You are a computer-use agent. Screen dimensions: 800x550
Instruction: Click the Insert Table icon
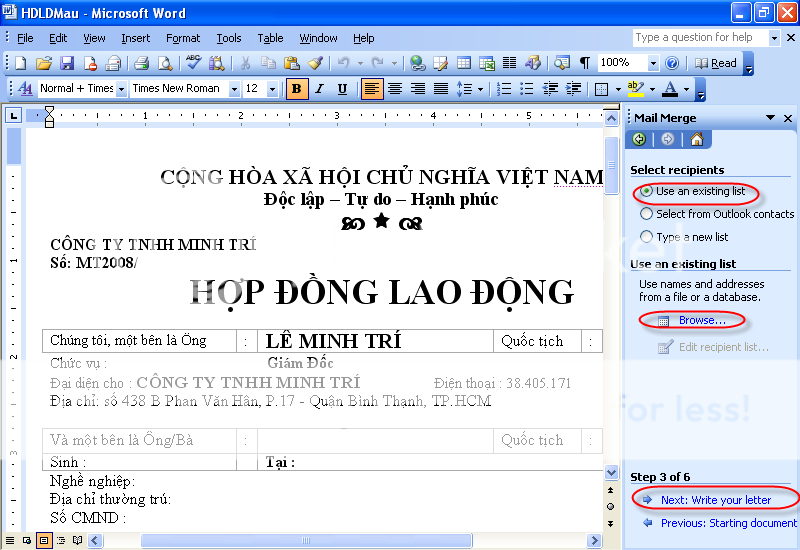click(x=464, y=63)
